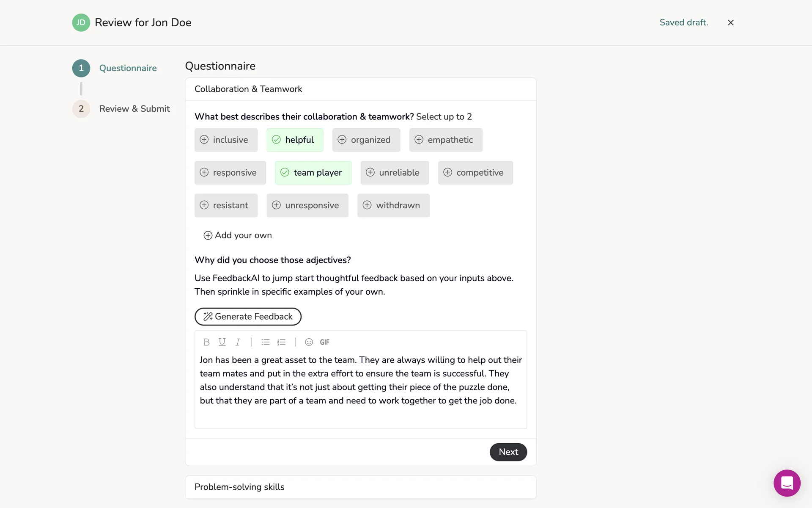This screenshot has height=508, width=812.
Task: Open the emoji picker
Action: pyautogui.click(x=309, y=342)
